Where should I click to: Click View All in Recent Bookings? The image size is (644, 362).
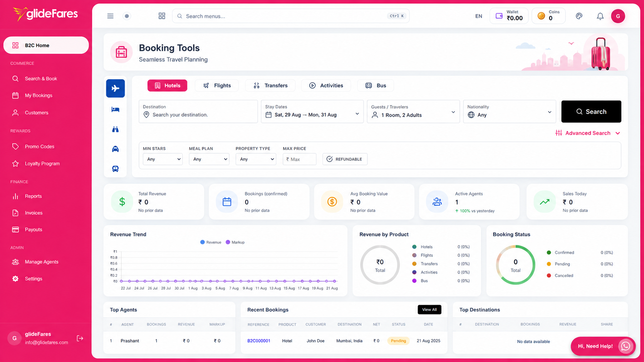tap(429, 310)
